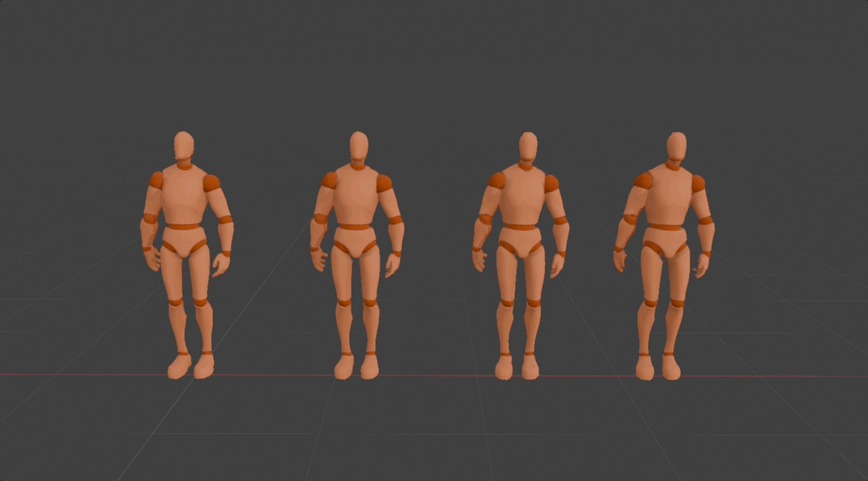Pick the rightmost mannequin's waist joint band
This screenshot has width=868, height=481.
pyautogui.click(x=666, y=227)
